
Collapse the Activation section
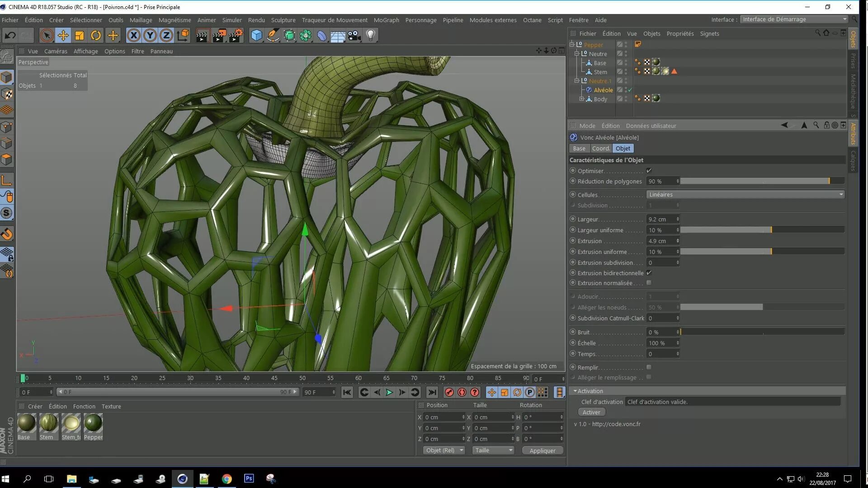click(x=575, y=391)
